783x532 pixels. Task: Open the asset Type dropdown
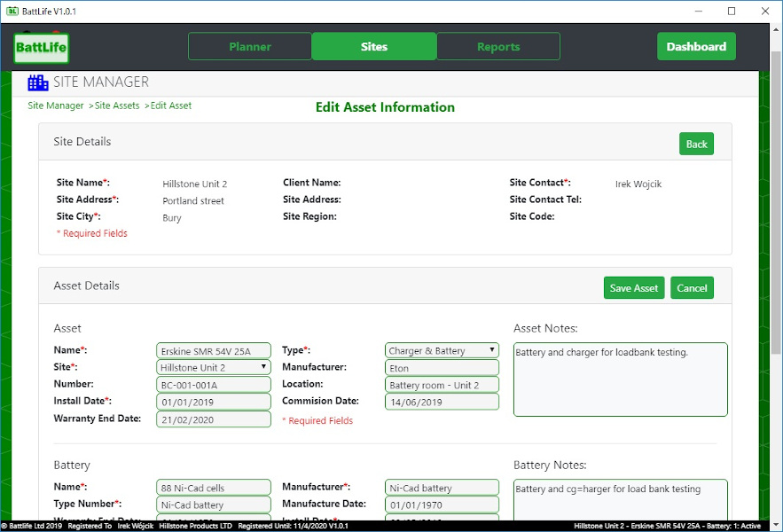(x=442, y=350)
